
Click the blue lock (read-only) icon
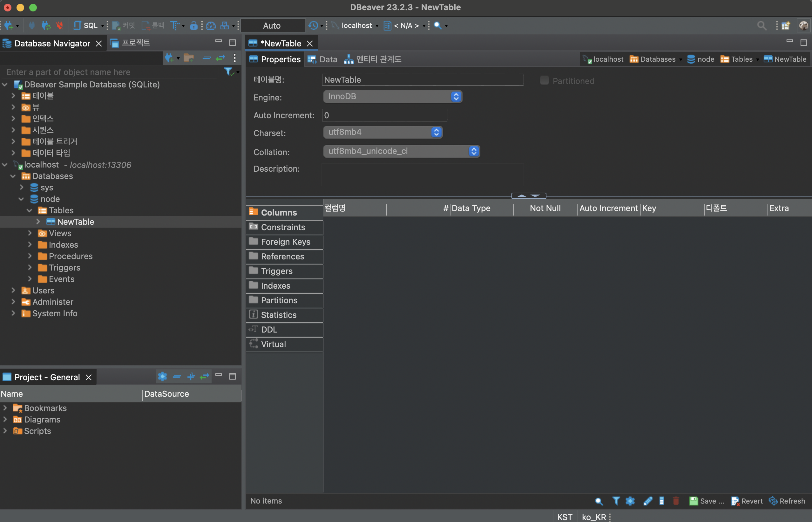pos(193,25)
